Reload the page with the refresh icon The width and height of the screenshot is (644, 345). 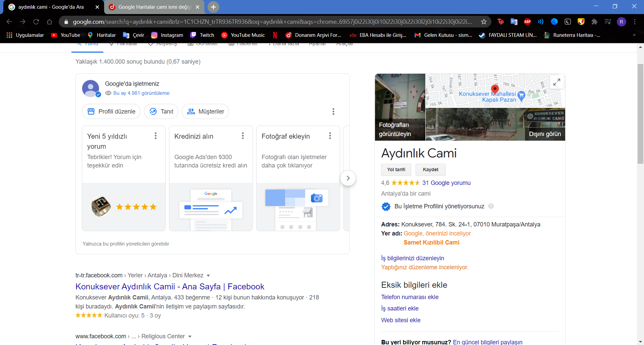point(36,22)
